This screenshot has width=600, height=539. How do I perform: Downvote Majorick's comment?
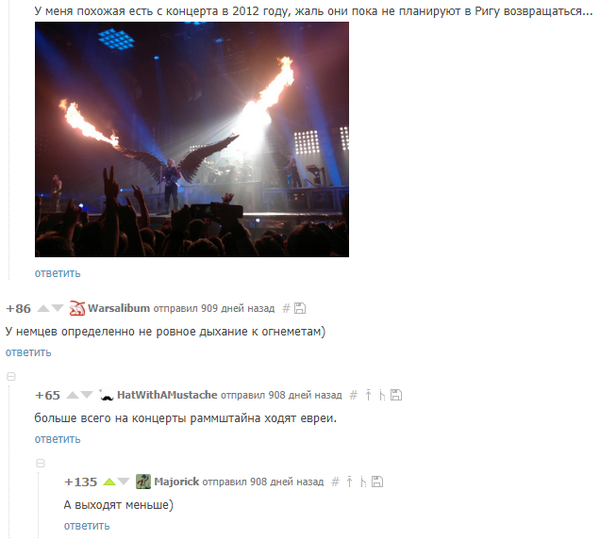click(x=124, y=481)
